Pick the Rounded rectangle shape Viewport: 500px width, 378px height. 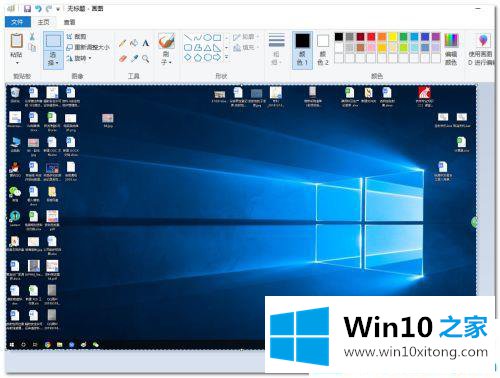click(188, 48)
